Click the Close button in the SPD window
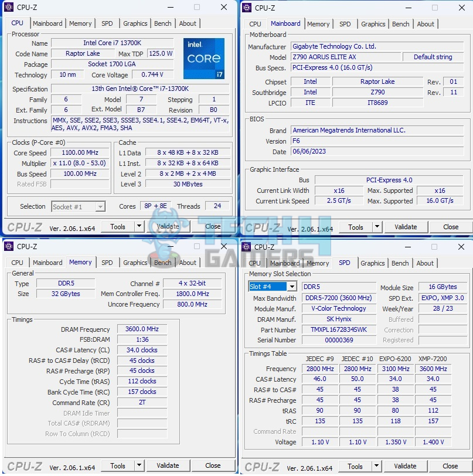The width and height of the screenshot is (473, 476). pyautogui.click(x=450, y=466)
